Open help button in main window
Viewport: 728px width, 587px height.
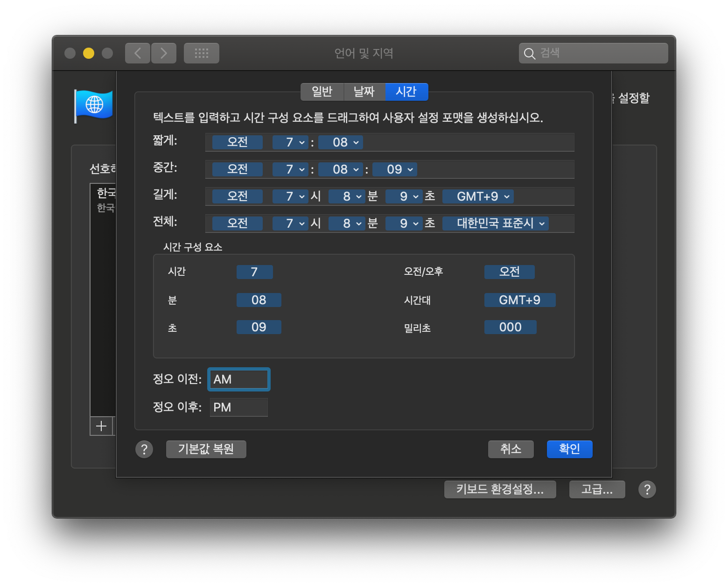click(647, 489)
